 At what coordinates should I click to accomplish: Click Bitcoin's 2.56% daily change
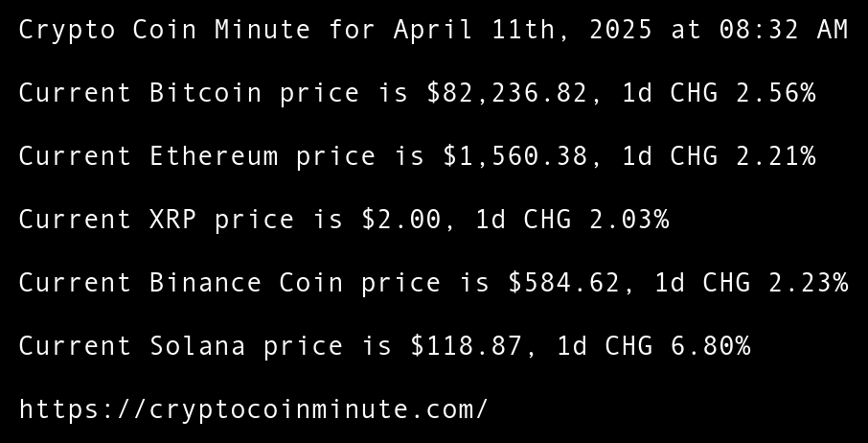775,93
